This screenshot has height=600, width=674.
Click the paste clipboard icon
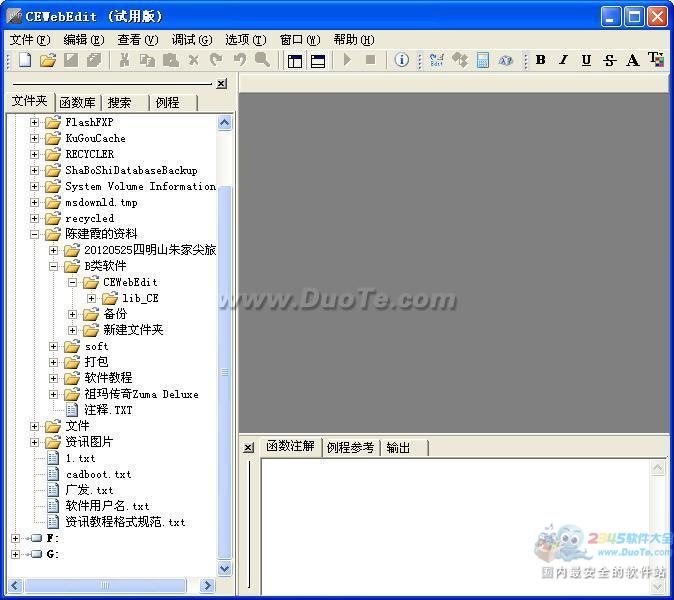(171, 60)
